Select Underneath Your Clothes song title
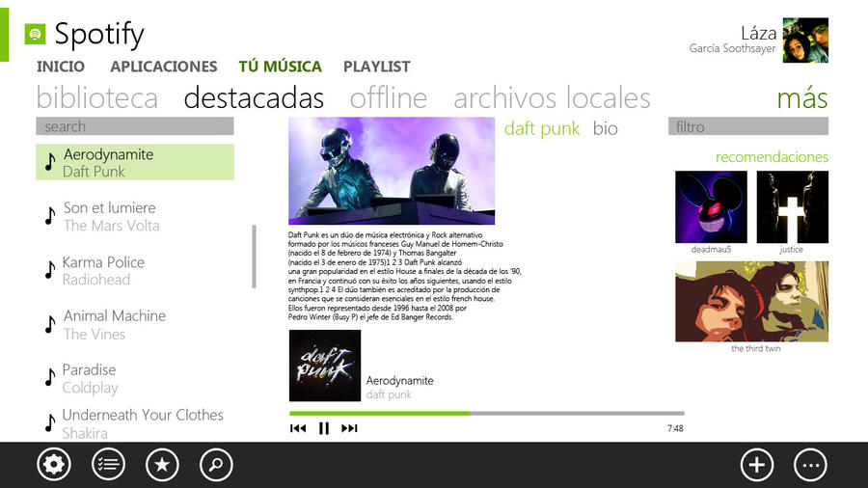 click(143, 415)
